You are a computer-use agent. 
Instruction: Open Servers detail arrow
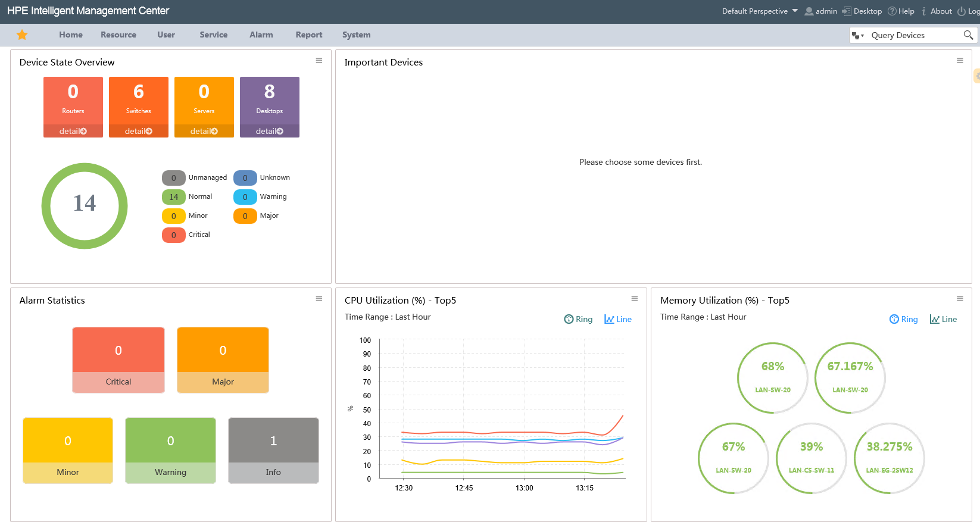(x=214, y=131)
